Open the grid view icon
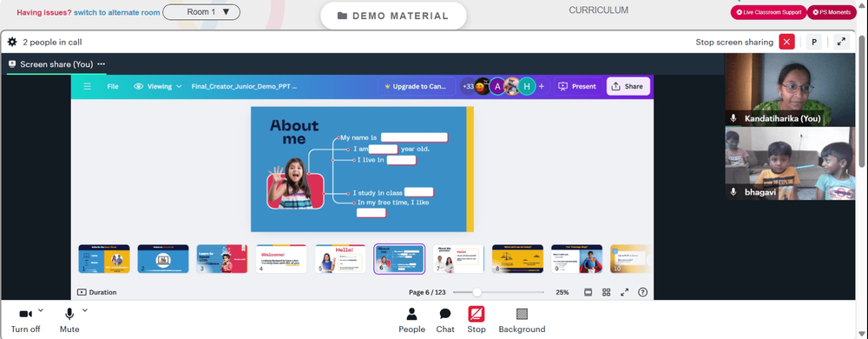 [x=606, y=292]
